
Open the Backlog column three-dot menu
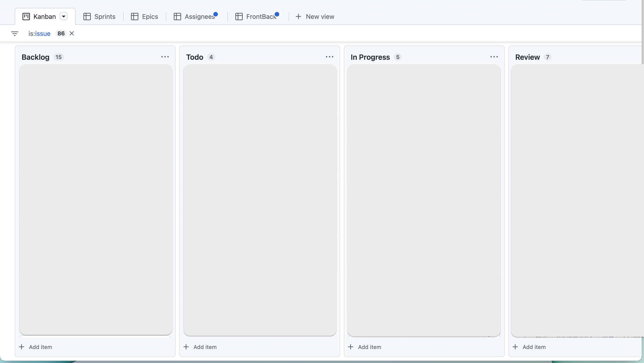(165, 57)
